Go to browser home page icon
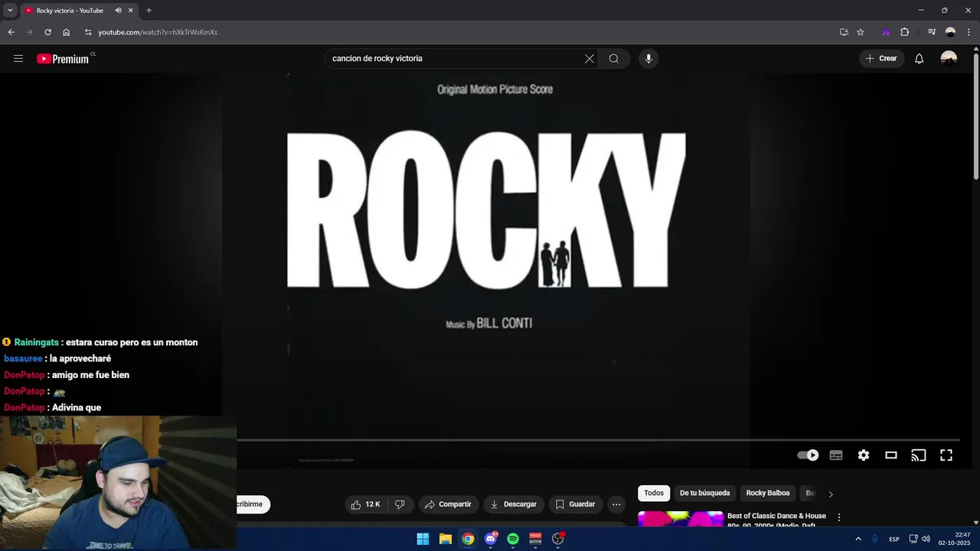This screenshot has height=551, width=980. [x=67, y=32]
